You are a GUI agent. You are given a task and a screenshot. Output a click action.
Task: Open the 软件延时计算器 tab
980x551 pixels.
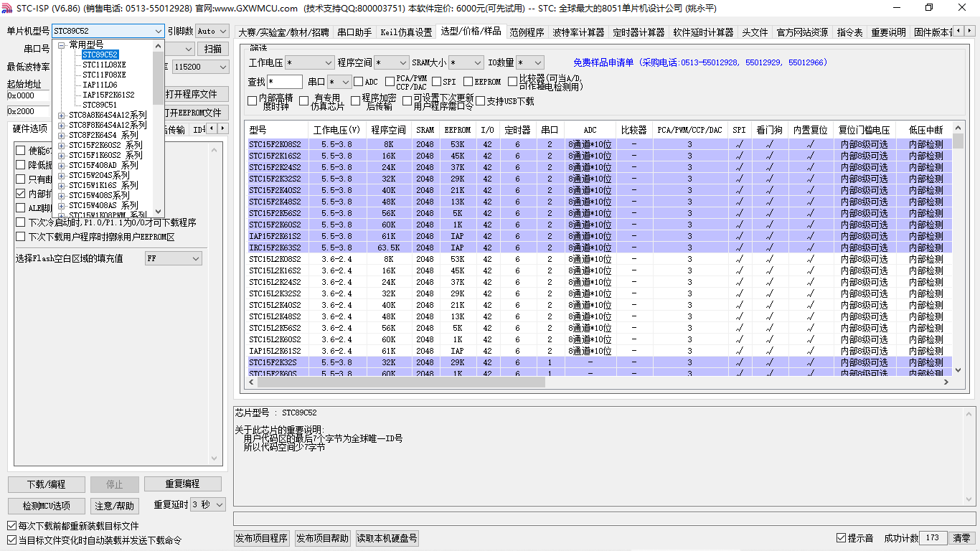703,32
